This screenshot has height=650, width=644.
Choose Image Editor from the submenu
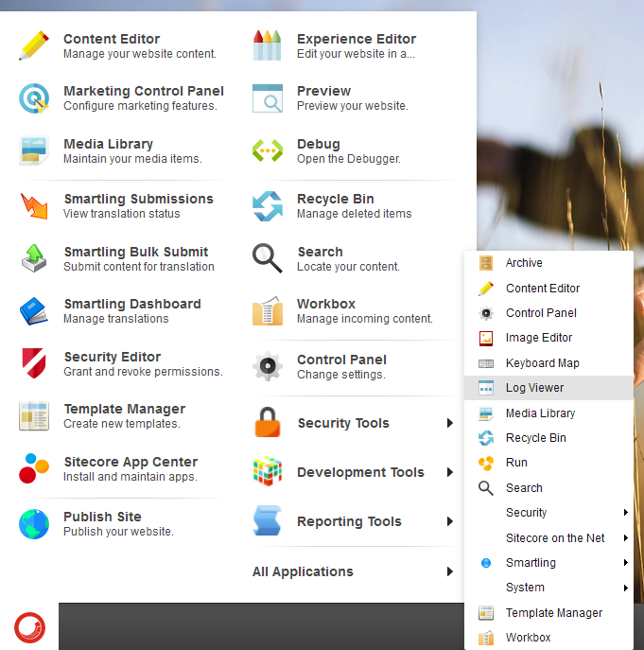pyautogui.click(x=549, y=338)
